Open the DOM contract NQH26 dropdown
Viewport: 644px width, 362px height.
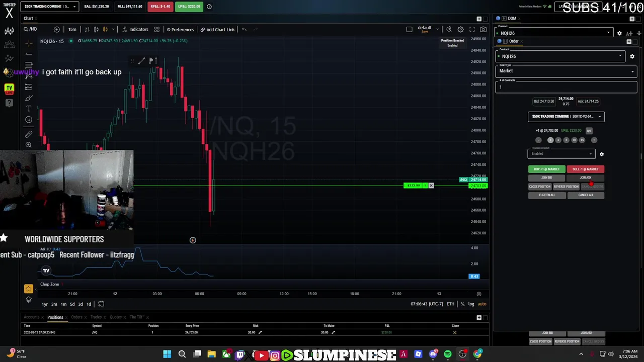pos(554,33)
